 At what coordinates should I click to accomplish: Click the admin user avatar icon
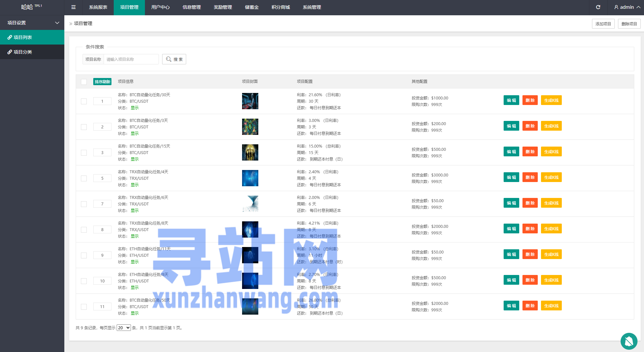616,7
